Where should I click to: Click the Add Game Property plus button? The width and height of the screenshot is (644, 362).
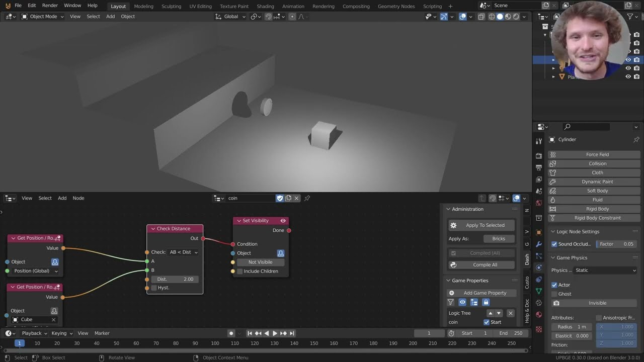pos(452,293)
